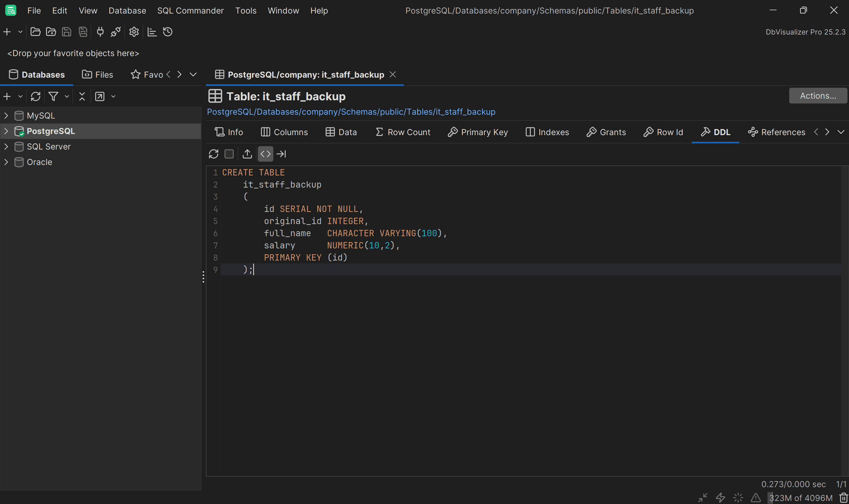Open the Tools menu
849x504 pixels.
246,11
